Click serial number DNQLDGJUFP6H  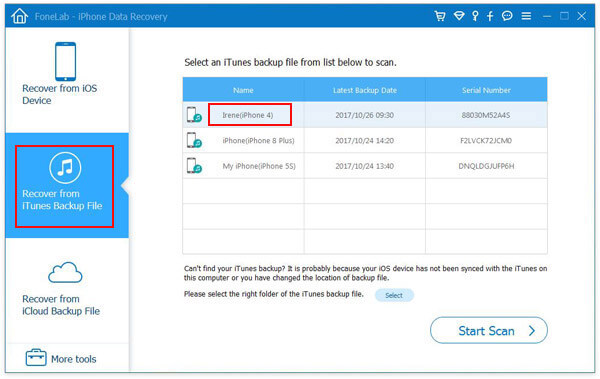point(486,166)
